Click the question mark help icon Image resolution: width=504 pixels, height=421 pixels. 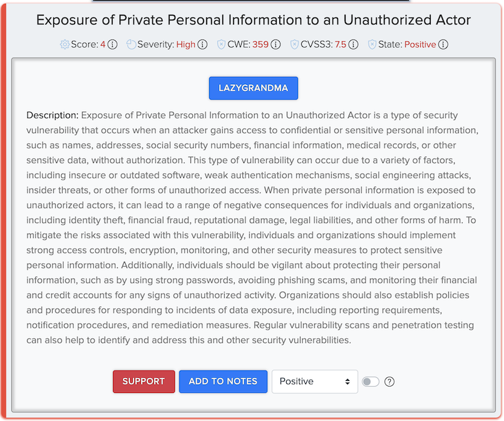tap(389, 382)
